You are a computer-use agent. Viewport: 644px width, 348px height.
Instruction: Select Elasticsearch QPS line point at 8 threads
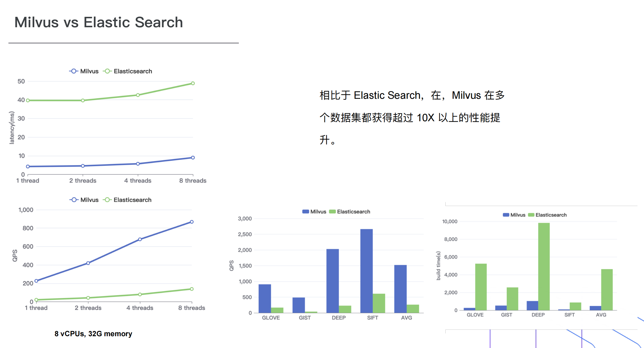click(x=192, y=289)
